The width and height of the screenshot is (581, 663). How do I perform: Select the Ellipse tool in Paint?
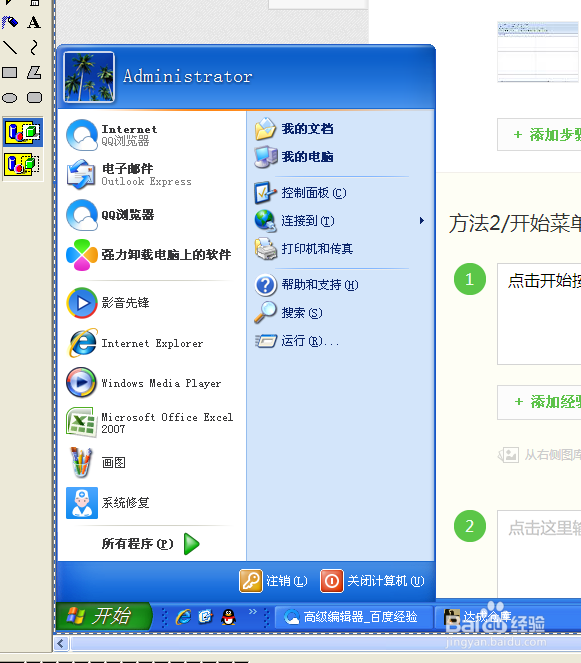click(10, 98)
